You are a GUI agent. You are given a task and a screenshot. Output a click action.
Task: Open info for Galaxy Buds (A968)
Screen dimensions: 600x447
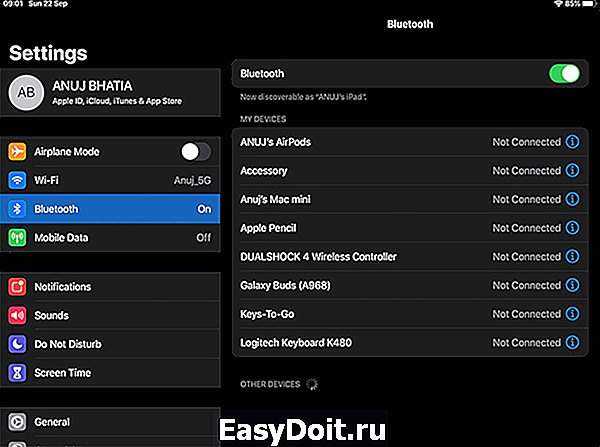(572, 285)
